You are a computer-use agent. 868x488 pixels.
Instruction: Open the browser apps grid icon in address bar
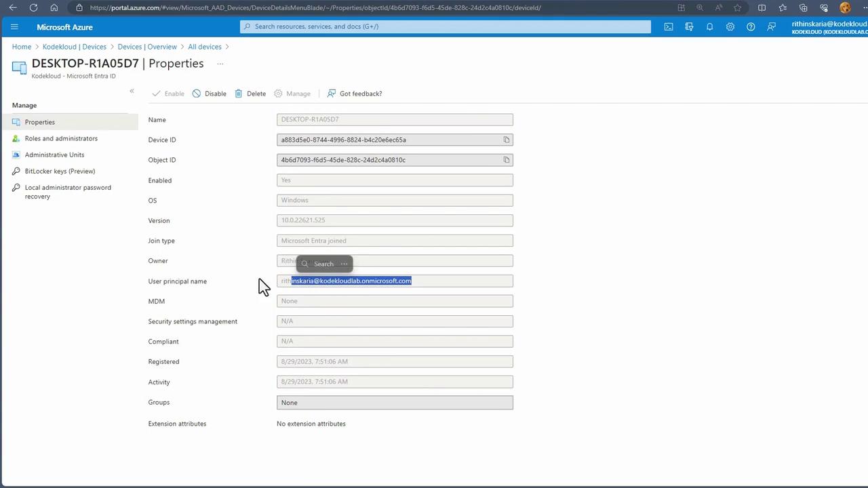coord(681,7)
